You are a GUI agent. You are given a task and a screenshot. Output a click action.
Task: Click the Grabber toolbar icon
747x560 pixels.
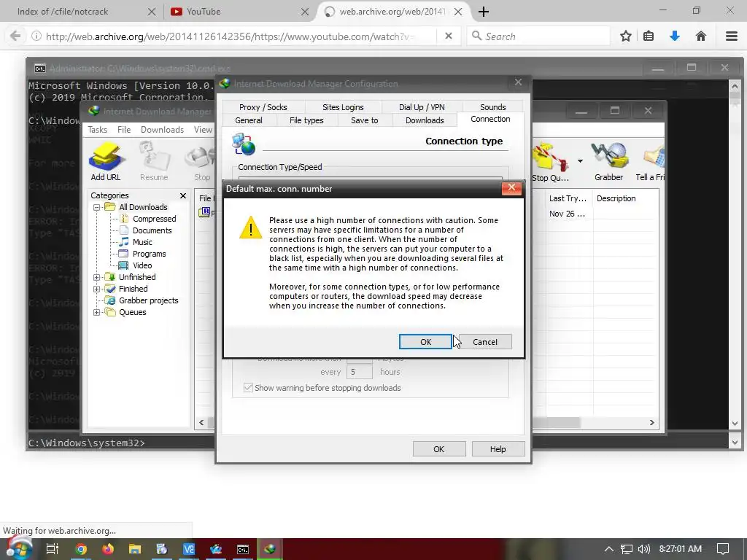click(x=609, y=161)
